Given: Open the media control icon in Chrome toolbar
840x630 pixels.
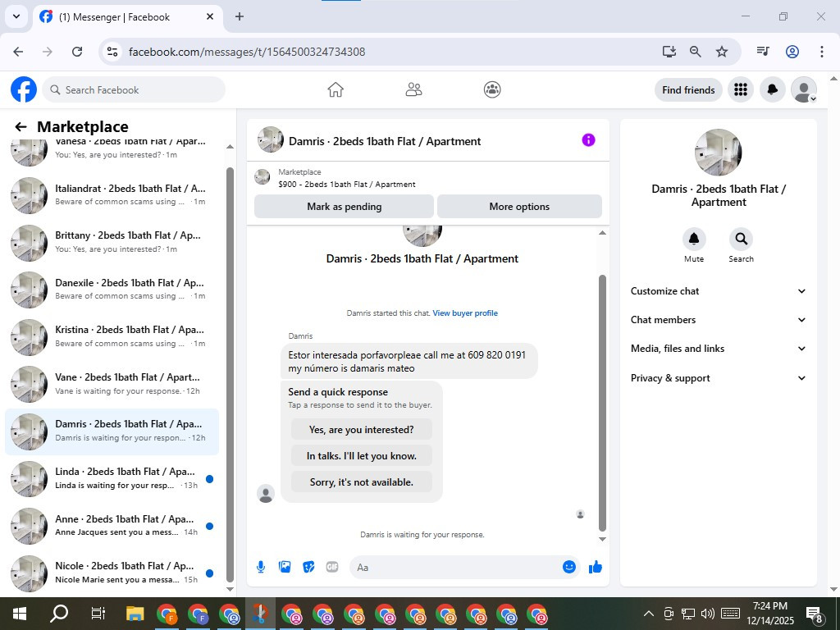Looking at the screenshot, I should [x=763, y=52].
